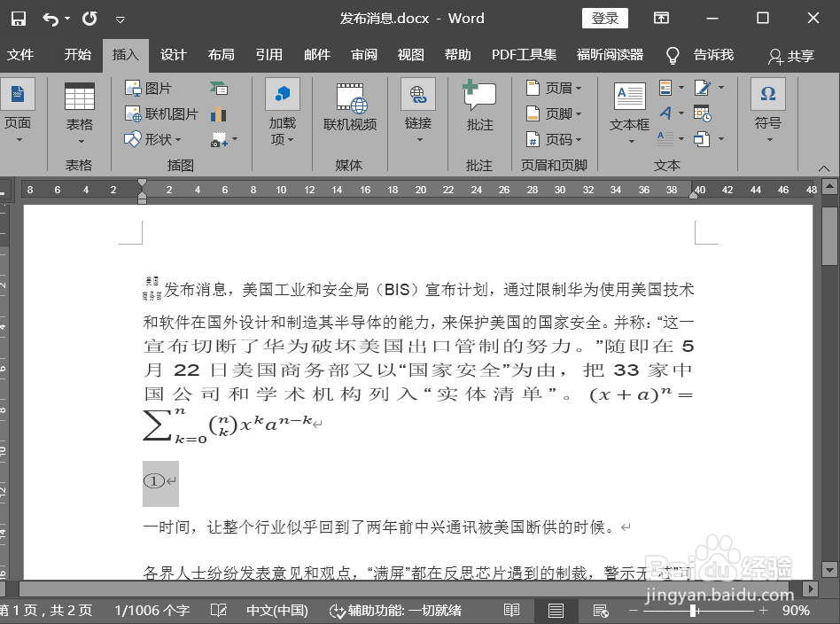Open the 加载项 add-ins dropdown

point(283,112)
